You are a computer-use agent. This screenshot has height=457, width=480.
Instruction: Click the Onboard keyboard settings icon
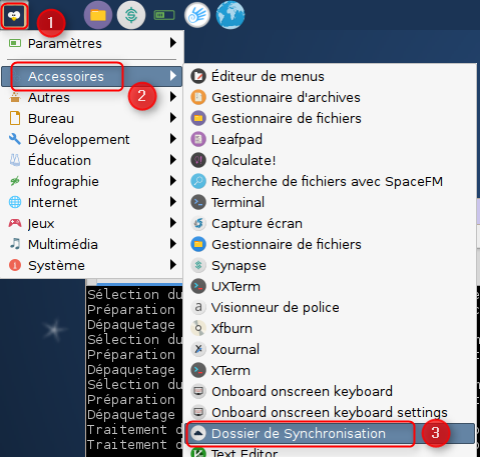point(198,412)
